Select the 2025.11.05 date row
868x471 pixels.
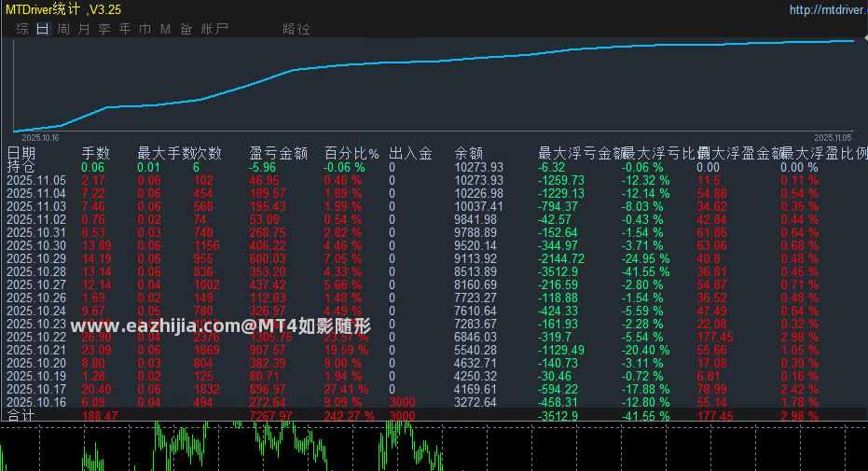[x=36, y=180]
